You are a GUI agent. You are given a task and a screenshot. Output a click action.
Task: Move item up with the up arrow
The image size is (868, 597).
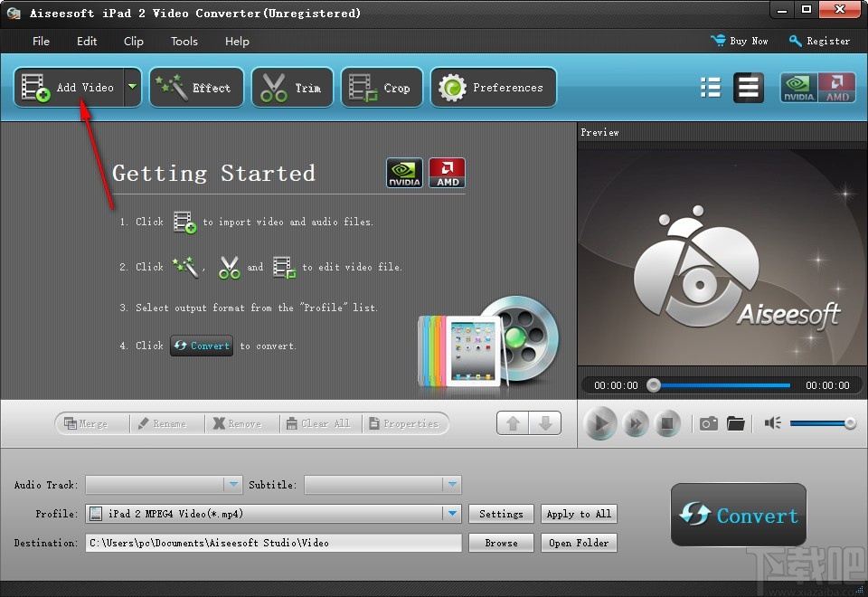[513, 423]
